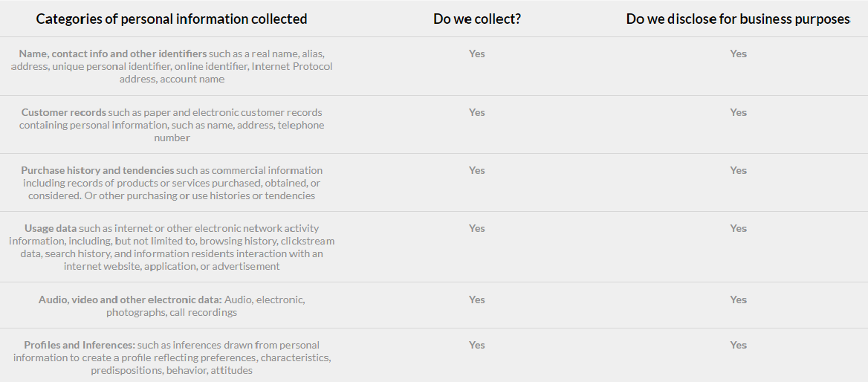Click the 'Do we collect?' column header
Image resolution: width=868 pixels, height=382 pixels.
[477, 19]
